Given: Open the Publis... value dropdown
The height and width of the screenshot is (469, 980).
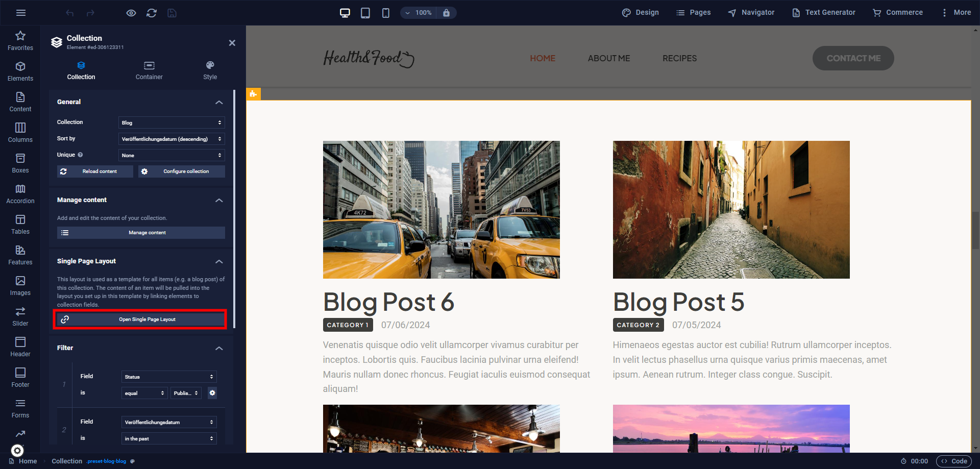Looking at the screenshot, I should [x=186, y=393].
